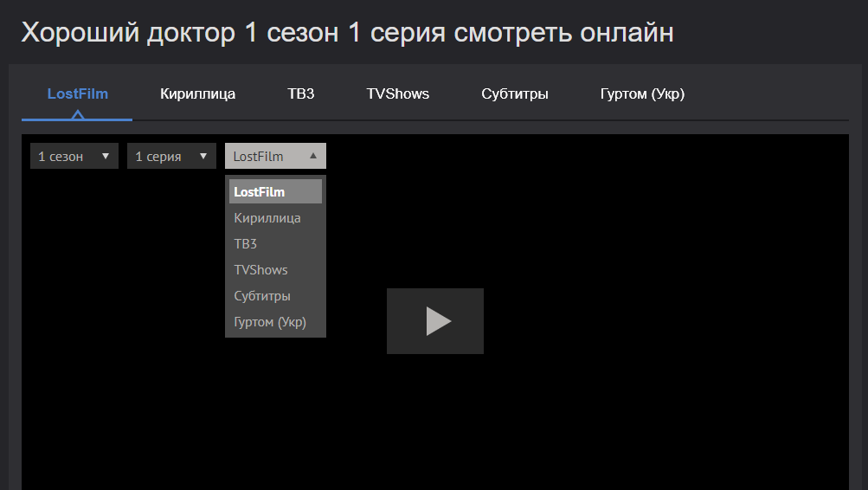Select Субтитры in the dropdown list
868x490 pixels.
coord(275,296)
